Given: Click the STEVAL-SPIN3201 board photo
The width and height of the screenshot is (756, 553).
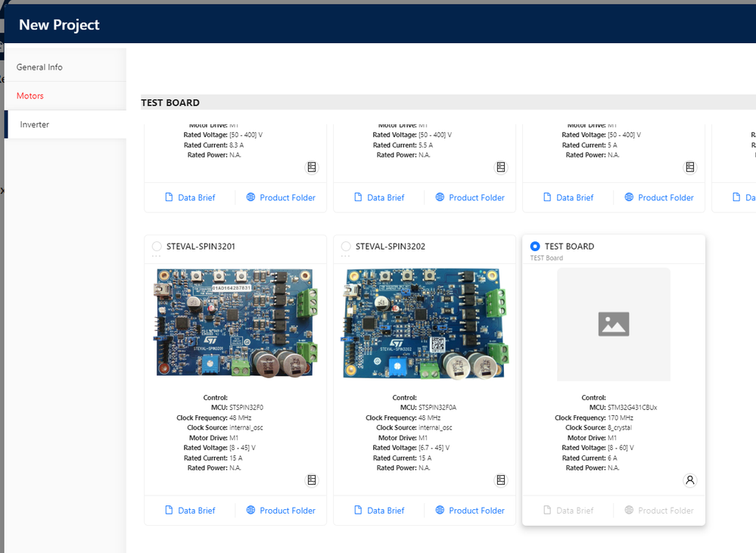Looking at the screenshot, I should (235, 323).
